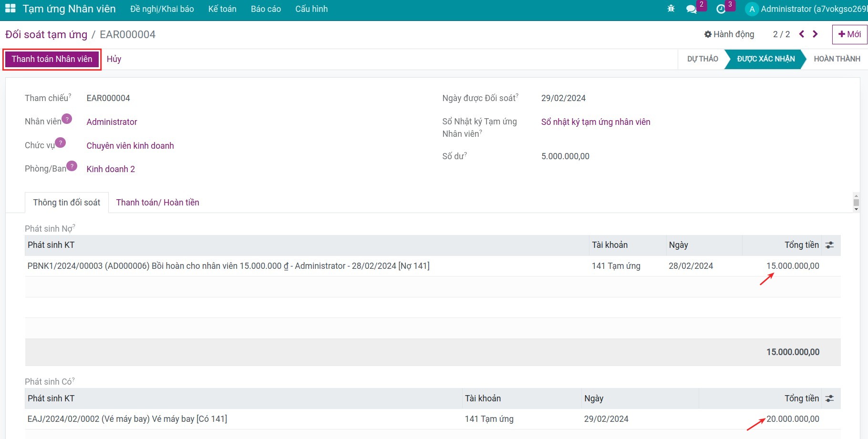Switch to Thanh toán/ Hoàn tiền tab
Image resolution: width=868 pixels, height=439 pixels.
pyautogui.click(x=158, y=203)
